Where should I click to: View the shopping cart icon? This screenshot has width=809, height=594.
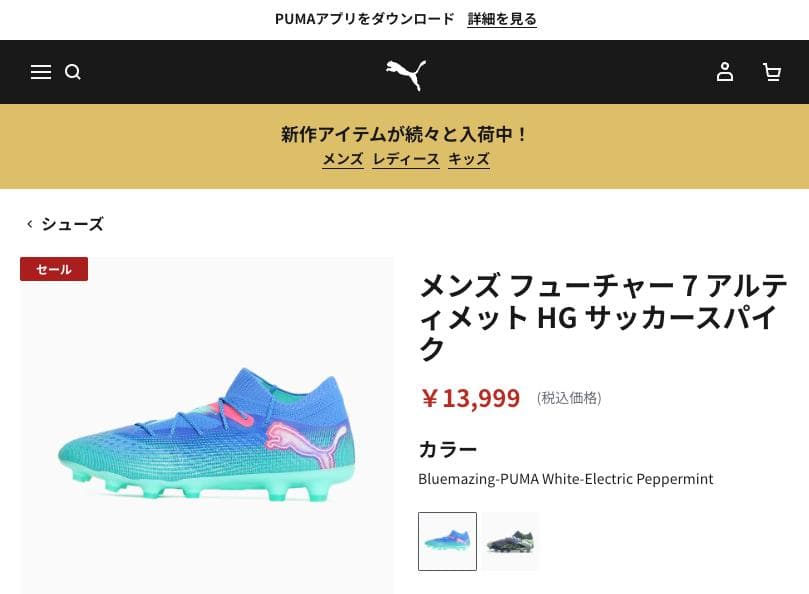pos(772,72)
